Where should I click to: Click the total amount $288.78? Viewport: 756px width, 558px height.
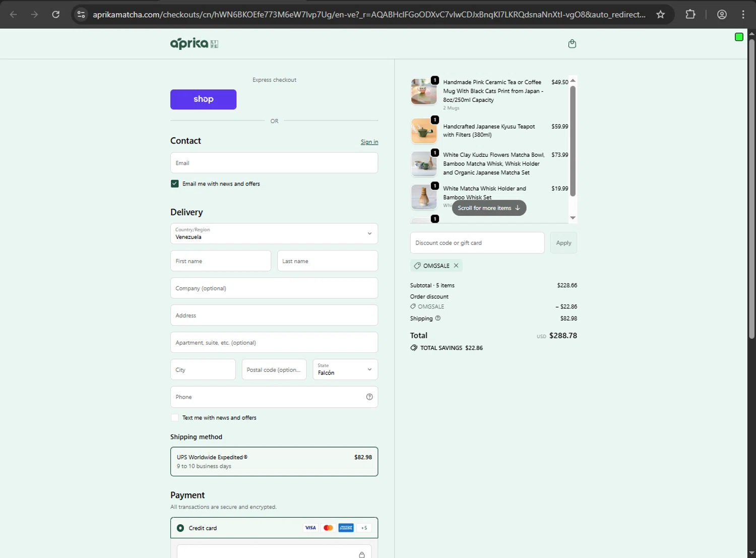pyautogui.click(x=563, y=336)
